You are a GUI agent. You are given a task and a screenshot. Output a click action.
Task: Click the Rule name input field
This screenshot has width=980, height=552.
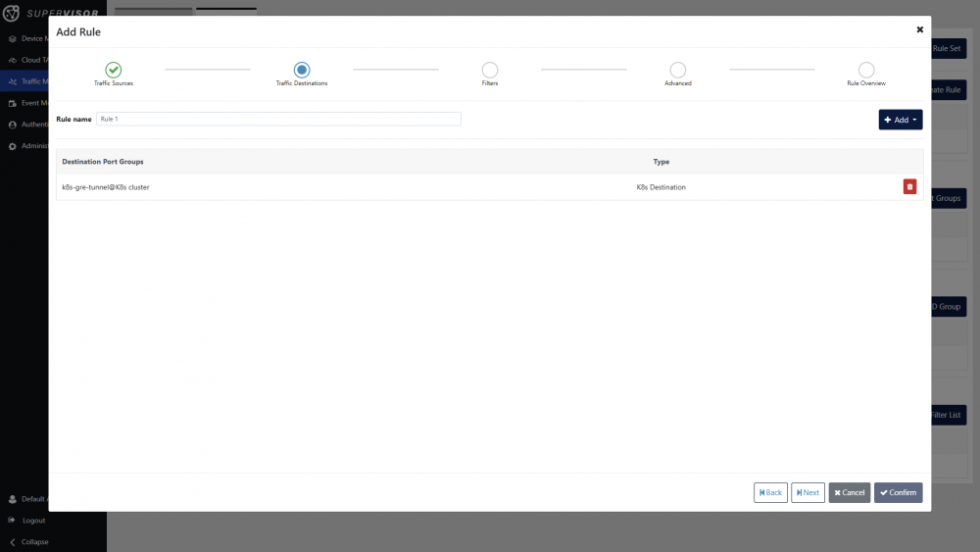pyautogui.click(x=278, y=119)
